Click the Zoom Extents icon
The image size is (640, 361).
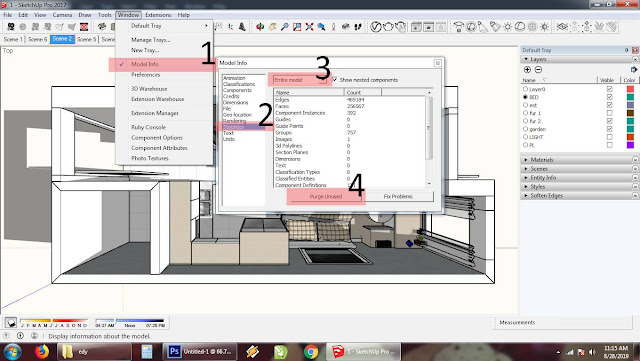(x=309, y=27)
